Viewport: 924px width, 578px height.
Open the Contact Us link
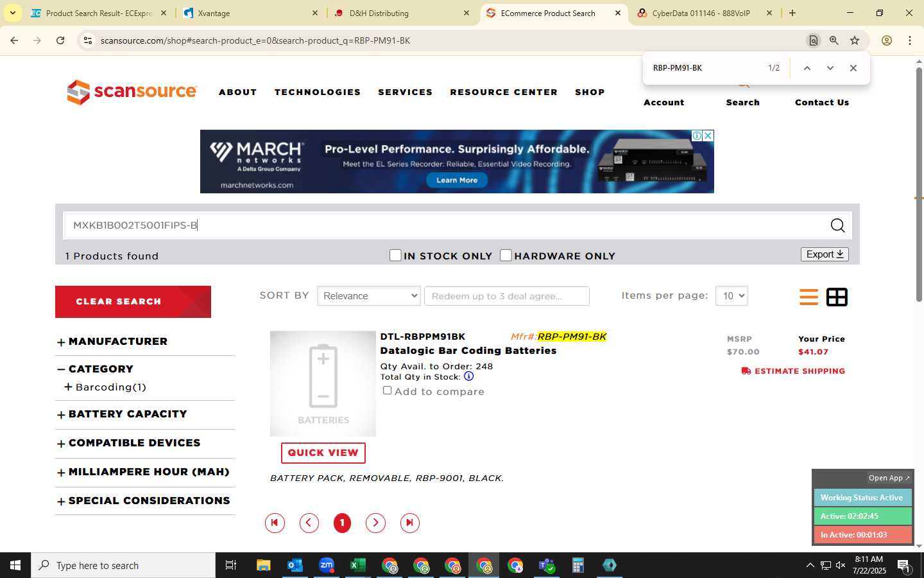click(822, 102)
